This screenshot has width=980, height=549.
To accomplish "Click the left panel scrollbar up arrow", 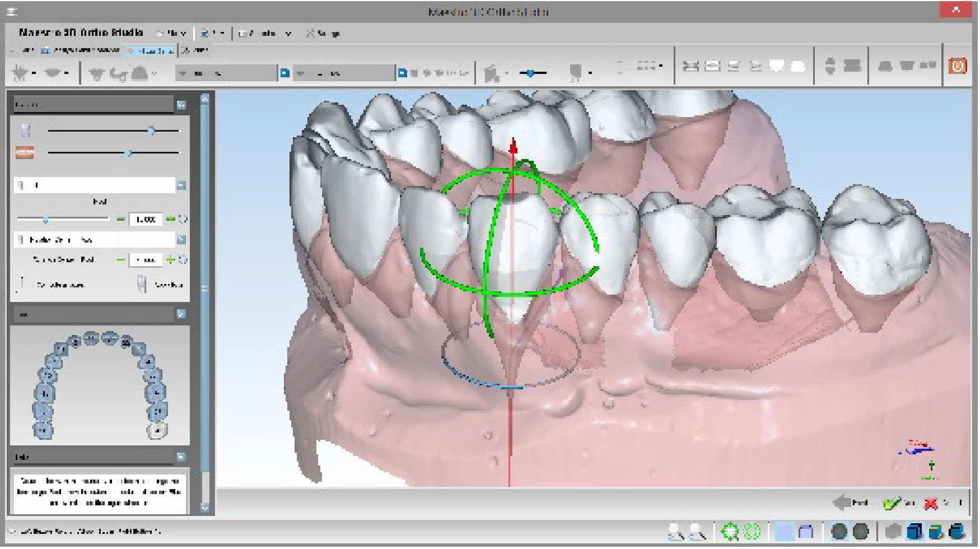I will [x=204, y=99].
